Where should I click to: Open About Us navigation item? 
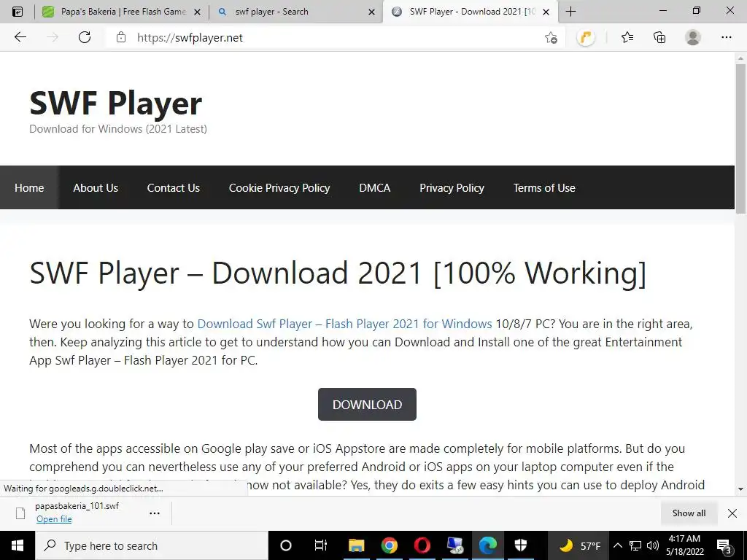pyautogui.click(x=96, y=187)
